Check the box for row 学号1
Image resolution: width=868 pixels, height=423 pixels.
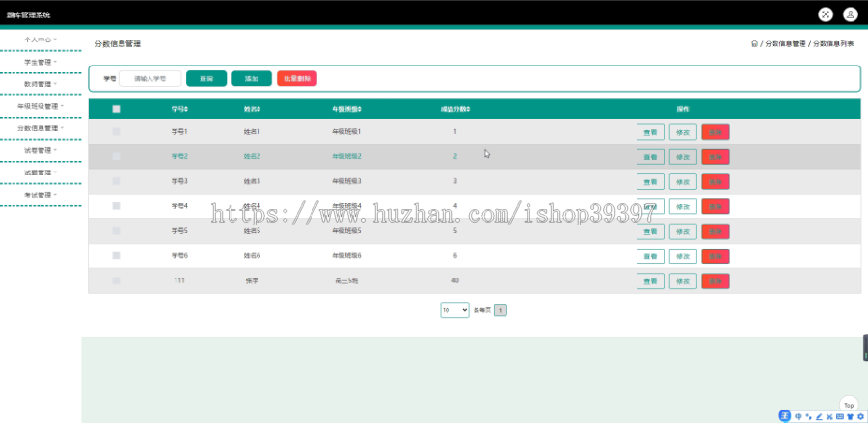116,132
